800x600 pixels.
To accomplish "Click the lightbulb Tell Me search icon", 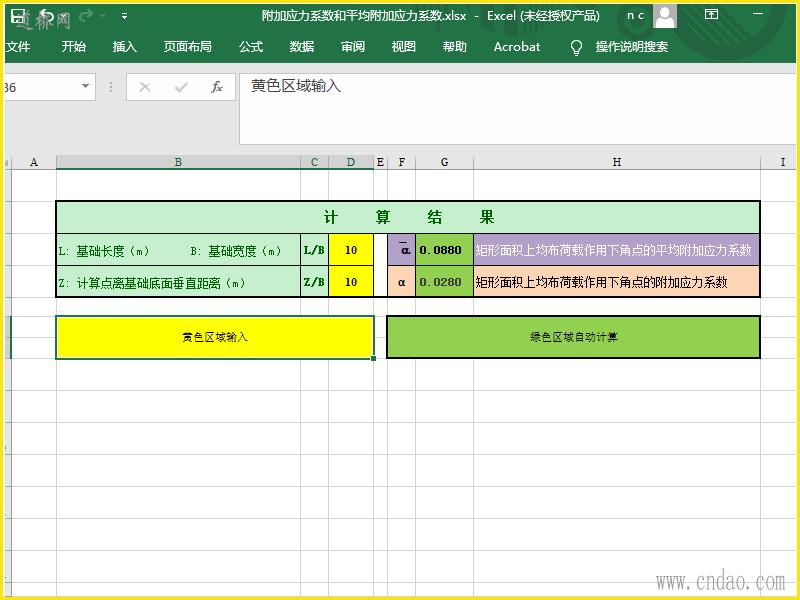I will coord(576,47).
